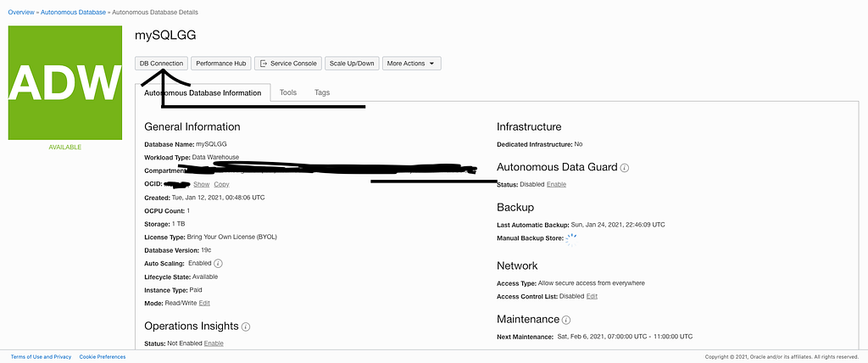Open Cookie Preferences
868x363 pixels.
point(103,357)
